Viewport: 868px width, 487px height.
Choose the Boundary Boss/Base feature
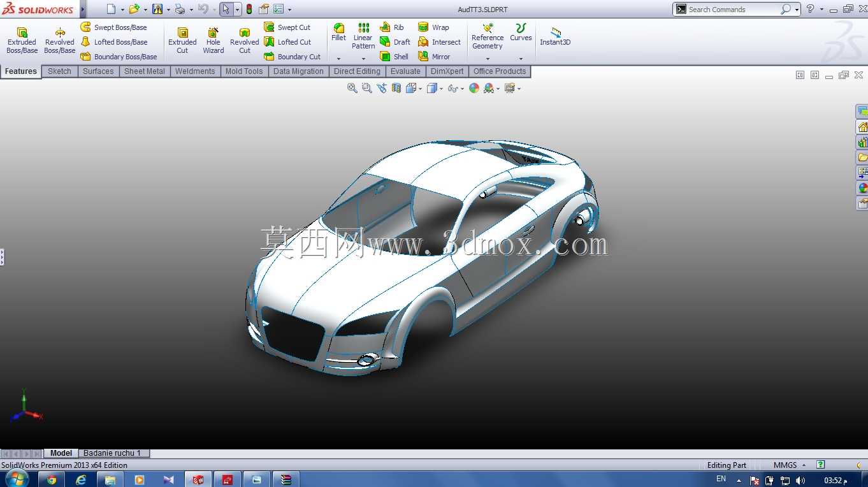point(119,57)
